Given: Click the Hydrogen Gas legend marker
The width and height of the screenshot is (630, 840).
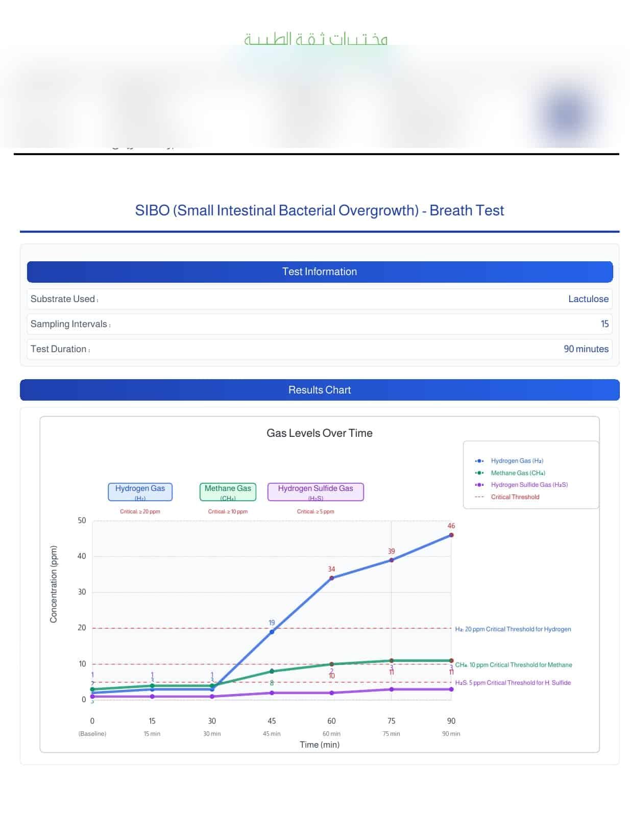Looking at the screenshot, I should (479, 461).
